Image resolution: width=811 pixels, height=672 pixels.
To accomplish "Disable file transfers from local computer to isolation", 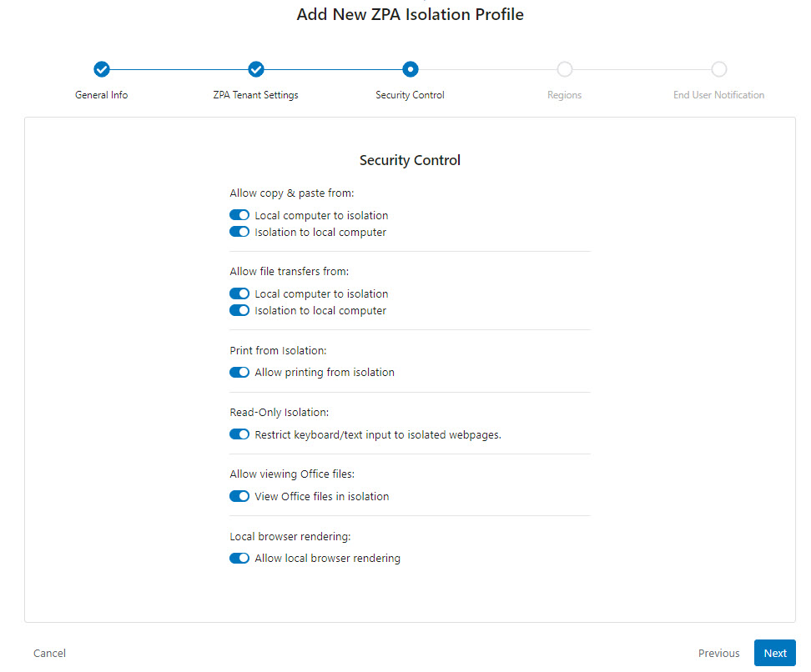I will 239,293.
